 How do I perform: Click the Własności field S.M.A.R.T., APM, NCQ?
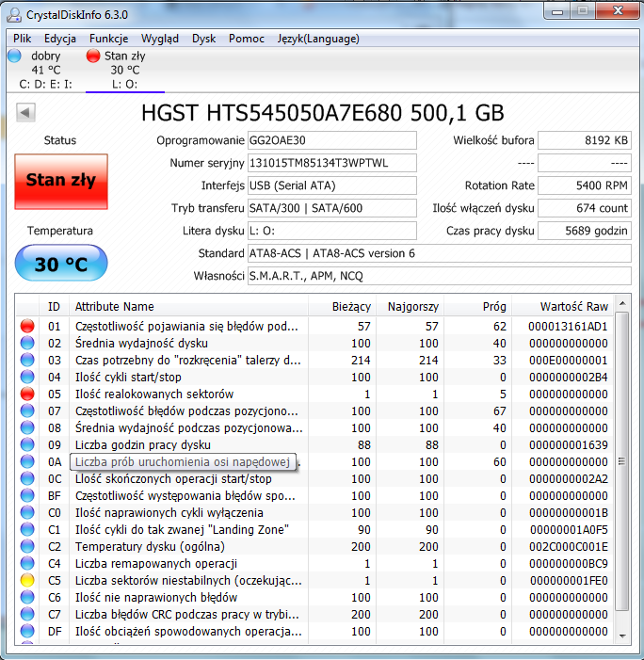(440, 276)
